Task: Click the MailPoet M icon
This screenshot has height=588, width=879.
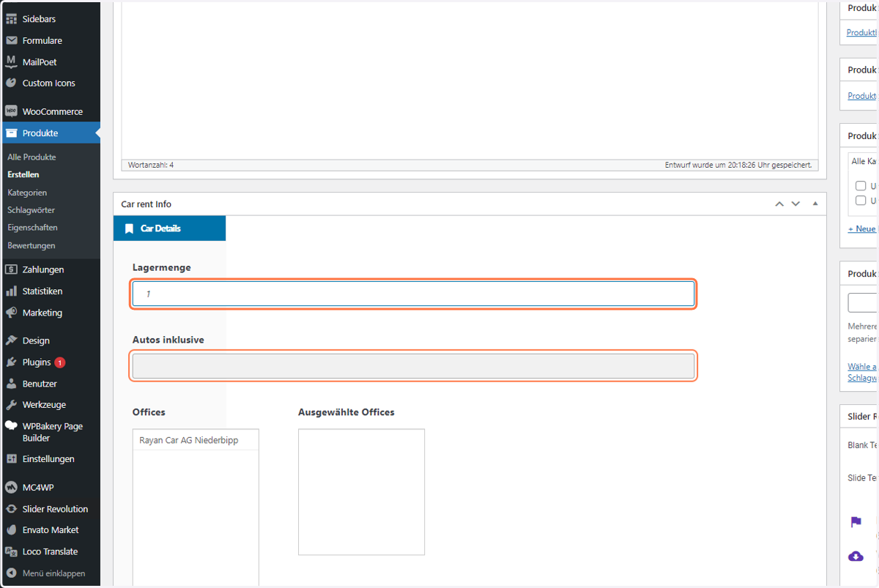Action: click(11, 62)
